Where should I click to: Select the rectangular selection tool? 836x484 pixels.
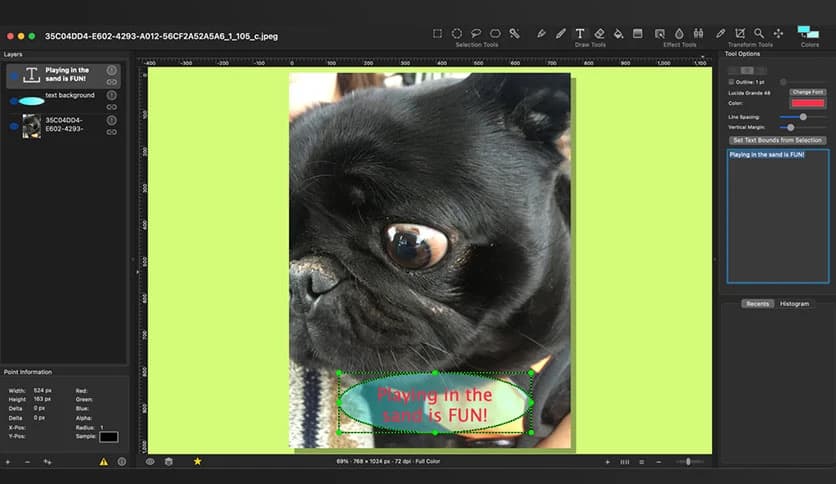tap(437, 33)
